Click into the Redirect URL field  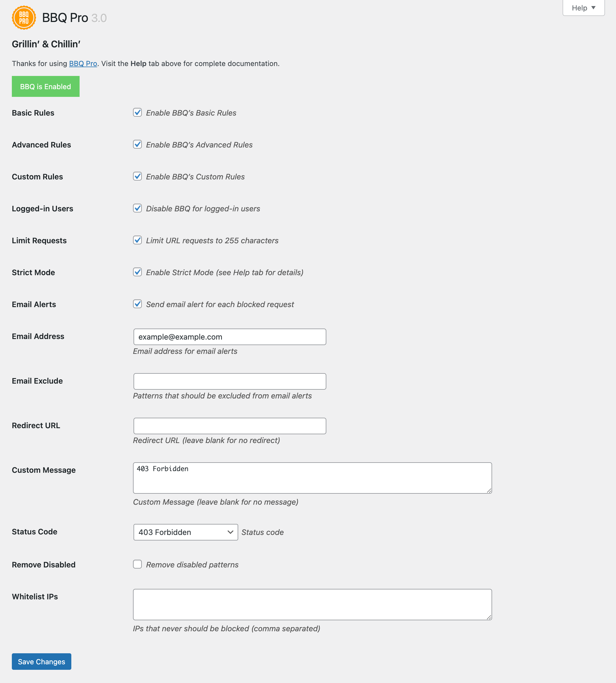coord(230,426)
